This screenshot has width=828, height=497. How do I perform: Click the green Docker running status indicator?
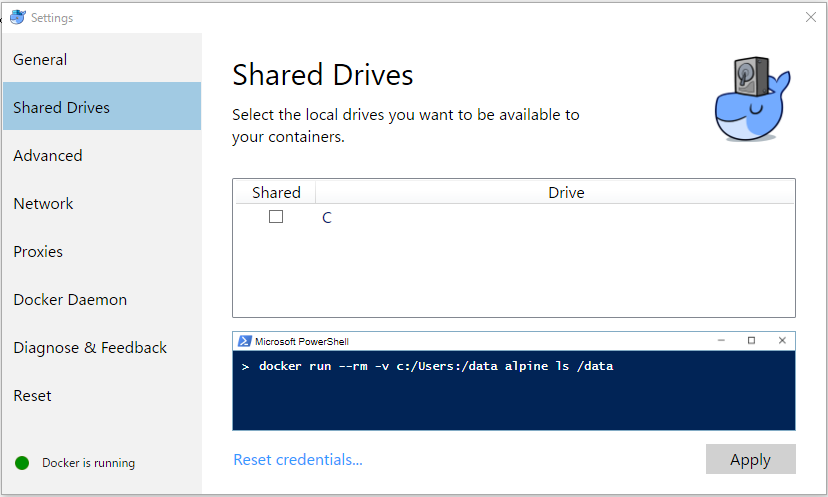[22, 463]
